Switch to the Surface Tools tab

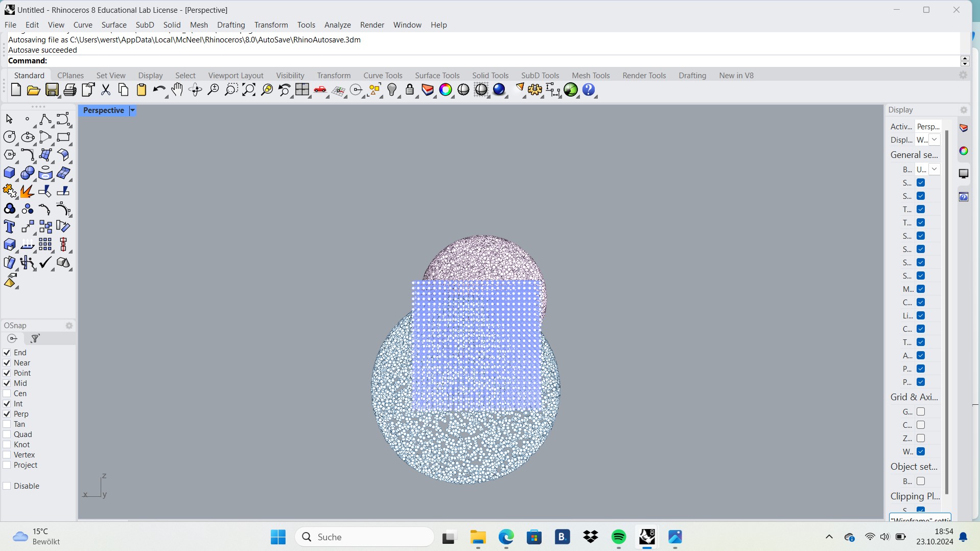438,75
